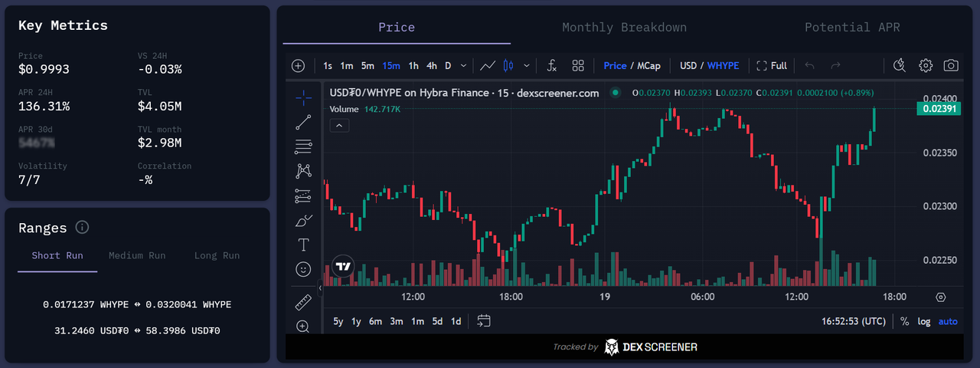Toggle percent scale on price axis
Image resolution: width=980 pixels, height=368 pixels.
[905, 321]
